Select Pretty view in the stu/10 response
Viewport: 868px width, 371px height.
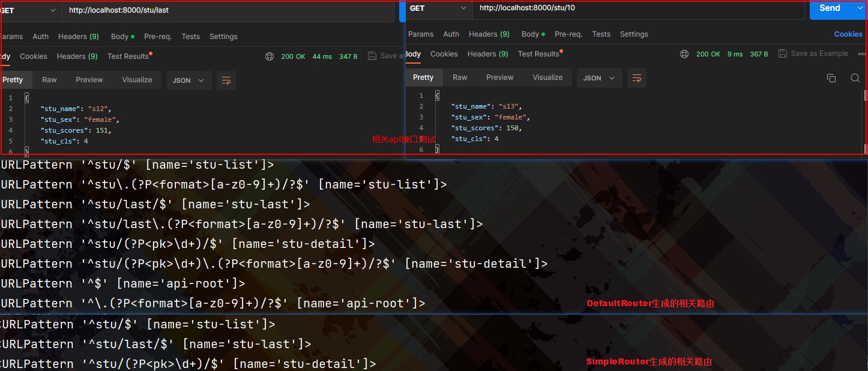pyautogui.click(x=423, y=77)
